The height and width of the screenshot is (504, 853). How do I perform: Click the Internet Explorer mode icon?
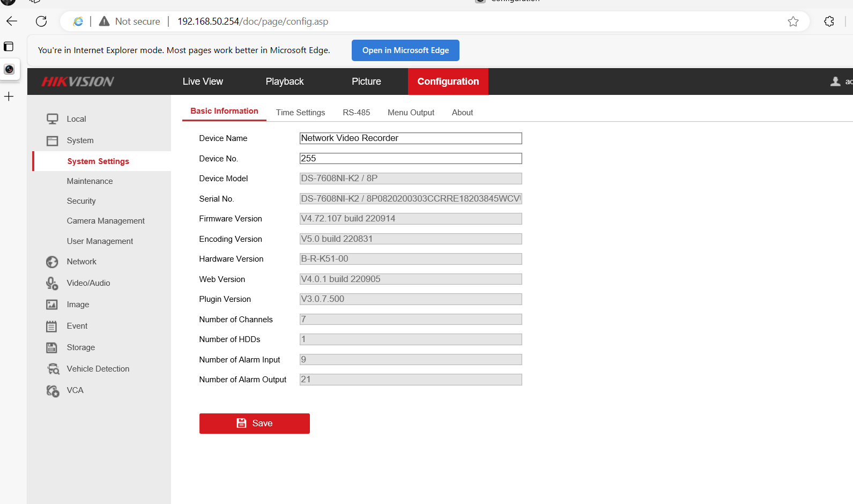[x=78, y=21]
